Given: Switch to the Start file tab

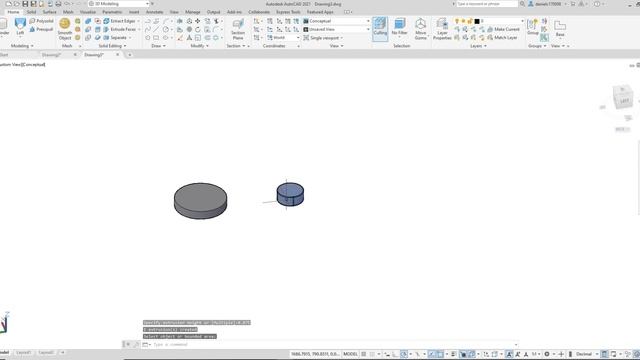Looking at the screenshot, I should point(4,55).
